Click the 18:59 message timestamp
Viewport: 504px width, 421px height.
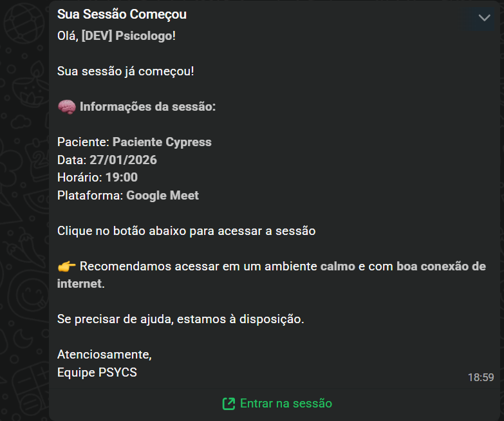click(481, 377)
